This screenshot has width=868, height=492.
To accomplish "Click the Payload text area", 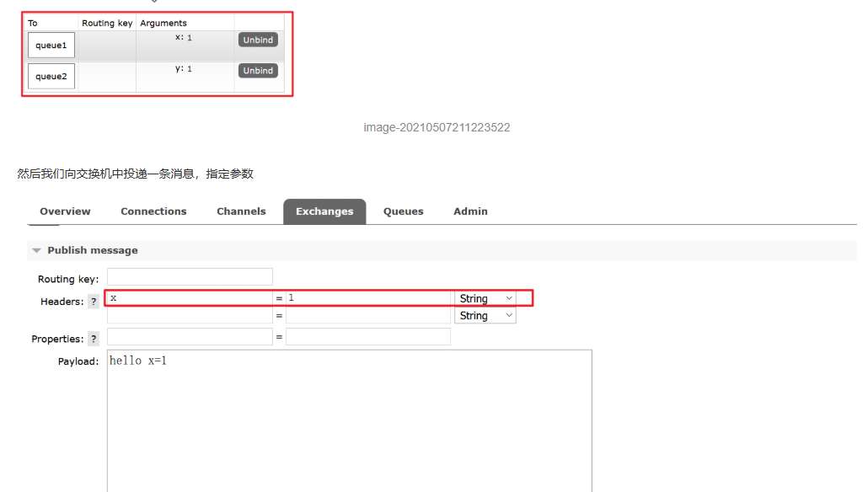I will click(x=349, y=420).
